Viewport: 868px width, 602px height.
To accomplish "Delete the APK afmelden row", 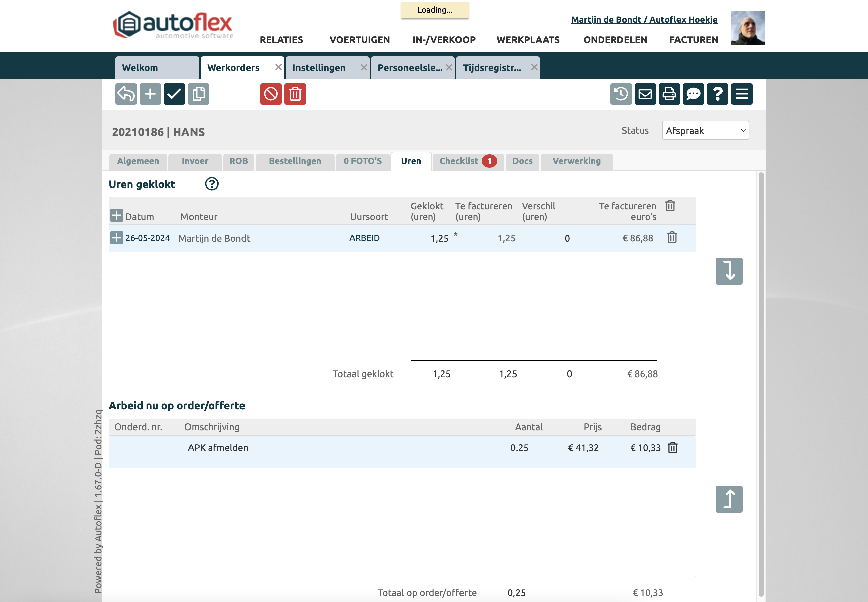I will pyautogui.click(x=672, y=448).
